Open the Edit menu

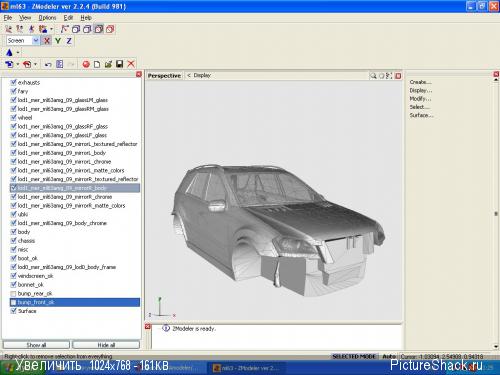point(68,18)
